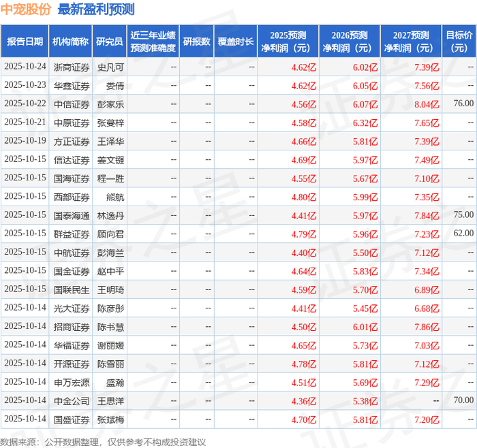
Task: Click researcher name 史凡可
Action: point(110,67)
